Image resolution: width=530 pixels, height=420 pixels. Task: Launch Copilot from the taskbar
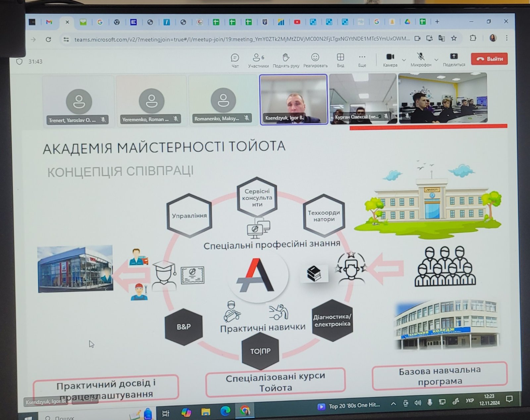186,412
